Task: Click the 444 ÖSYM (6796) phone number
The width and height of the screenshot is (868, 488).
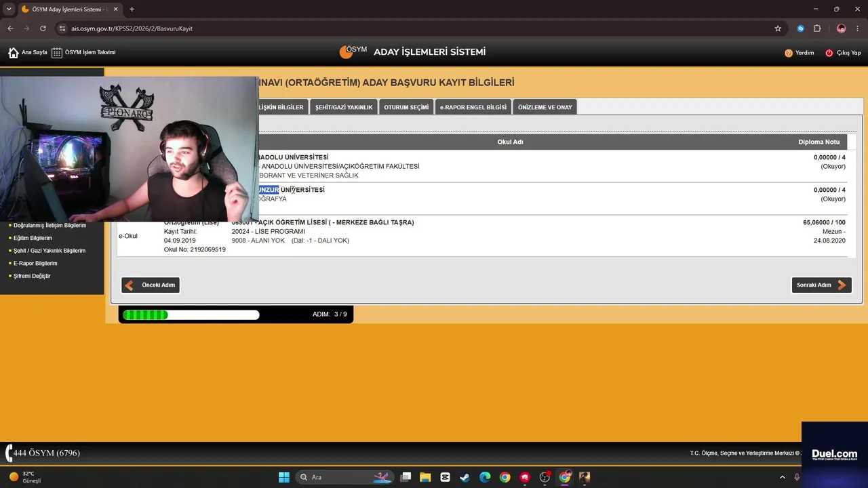Action: pyautogui.click(x=47, y=453)
